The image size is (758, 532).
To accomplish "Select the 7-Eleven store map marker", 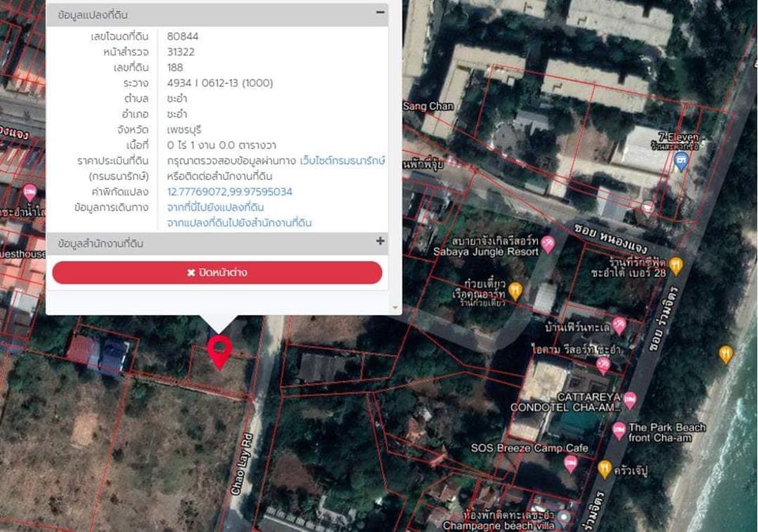I will click(681, 162).
